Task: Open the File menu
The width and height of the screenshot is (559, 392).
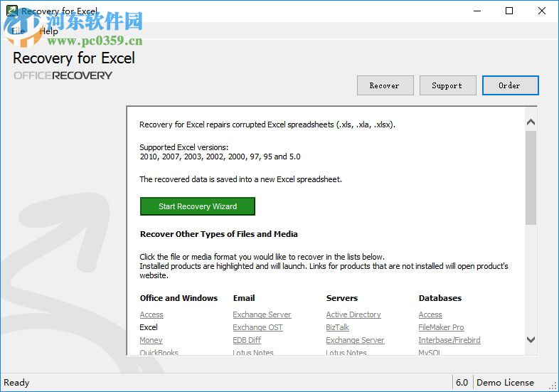Action: tap(18, 31)
